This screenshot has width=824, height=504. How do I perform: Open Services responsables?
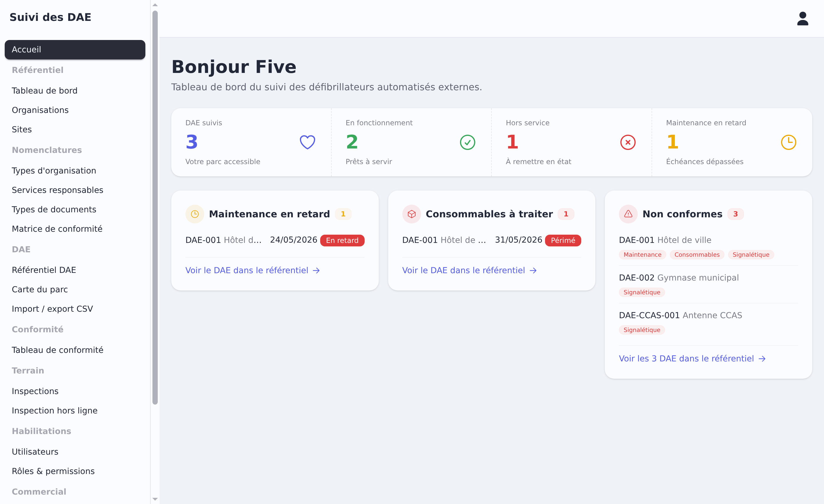click(x=75, y=190)
